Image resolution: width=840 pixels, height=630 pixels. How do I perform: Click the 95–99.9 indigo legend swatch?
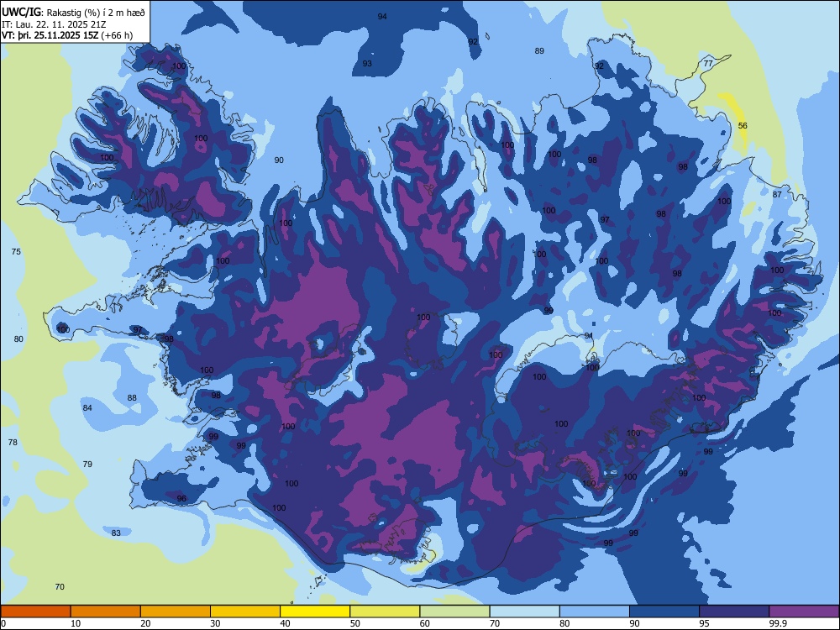(734, 612)
